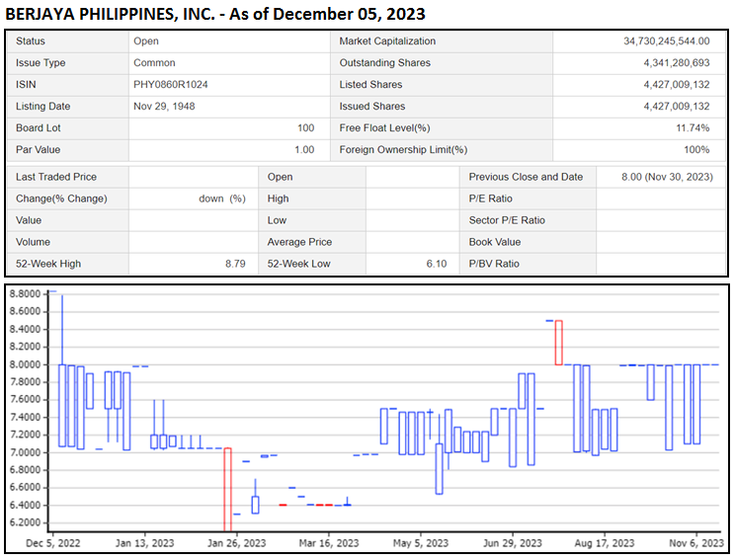This screenshot has height=560, width=735.
Task: Click Issued Shares value 4,427,009,132
Action: pyautogui.click(x=677, y=107)
